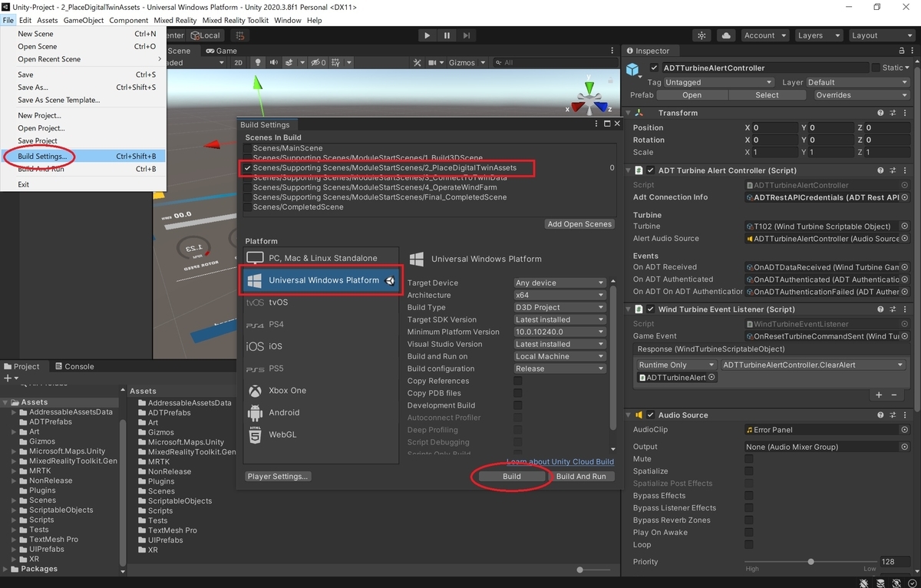The width and height of the screenshot is (921, 588).
Task: Open Audio Source component three-dot menu
Action: [906, 415]
